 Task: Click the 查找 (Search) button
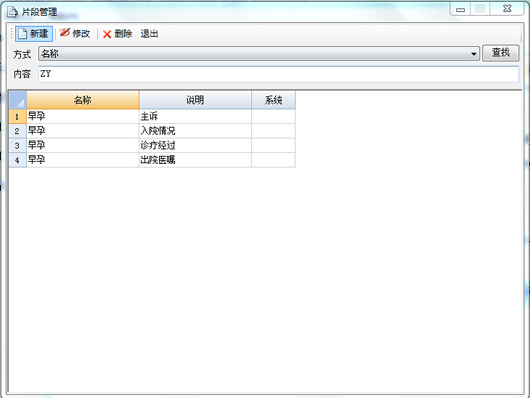click(501, 53)
